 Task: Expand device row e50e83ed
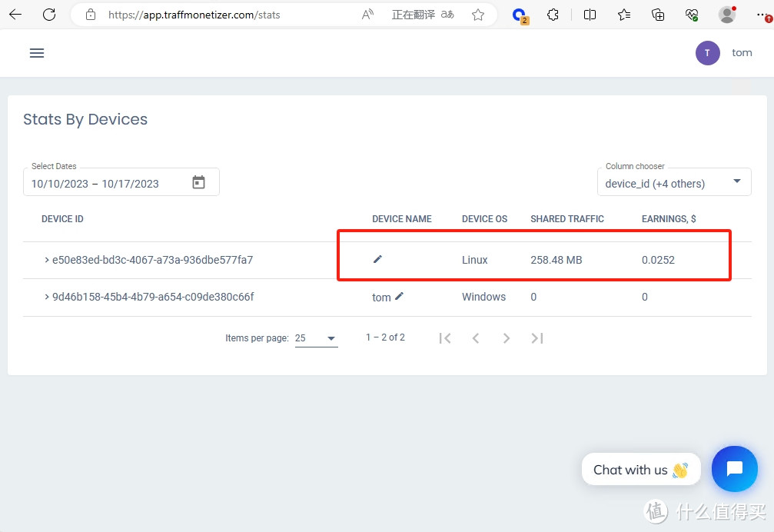tap(47, 260)
